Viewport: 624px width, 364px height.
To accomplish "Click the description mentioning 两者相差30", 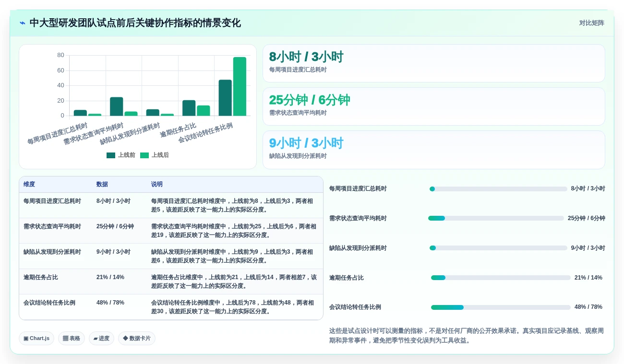I will pyautogui.click(x=234, y=307).
